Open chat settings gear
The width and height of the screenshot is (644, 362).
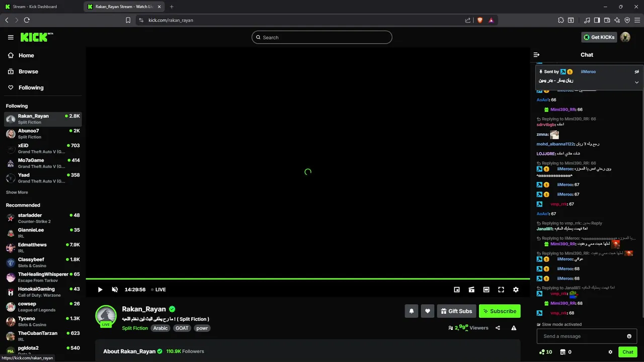[610, 352]
